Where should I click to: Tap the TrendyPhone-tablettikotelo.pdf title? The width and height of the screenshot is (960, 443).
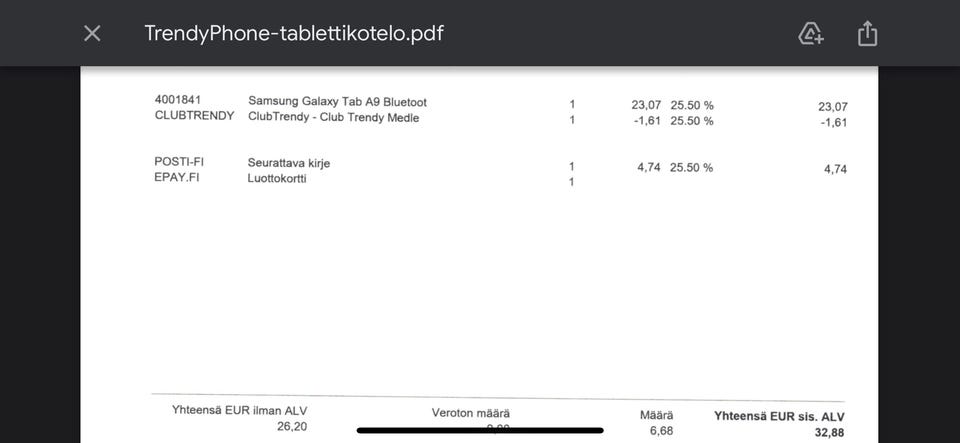point(294,33)
